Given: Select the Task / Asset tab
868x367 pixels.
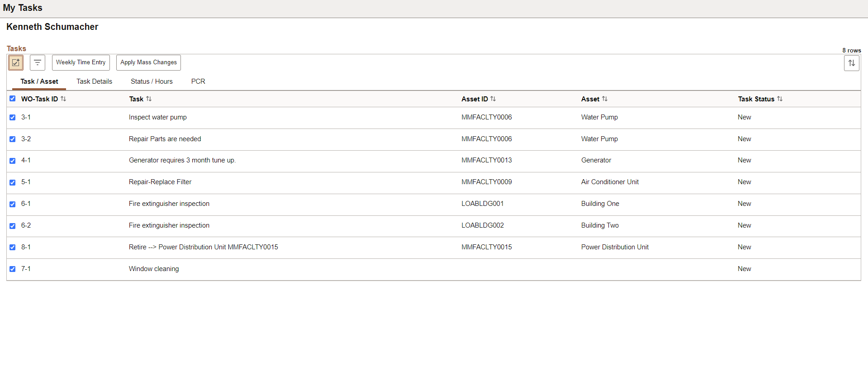Looking at the screenshot, I should coord(39,81).
